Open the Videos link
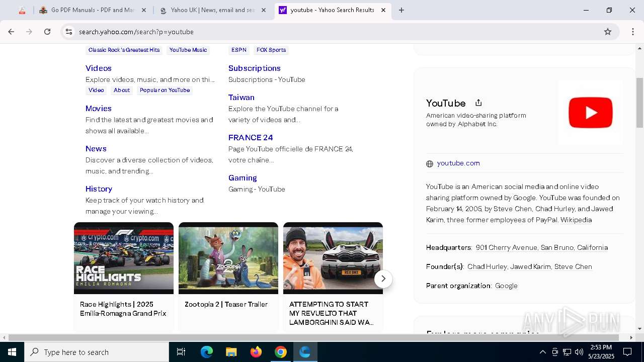Screen dimensions: 644x362 tap(99, 68)
